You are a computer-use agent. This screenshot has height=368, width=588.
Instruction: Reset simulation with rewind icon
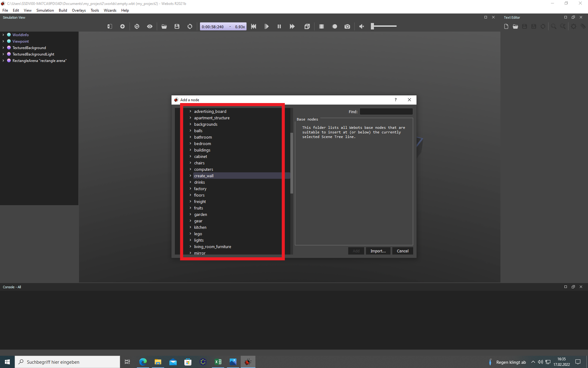[x=254, y=27]
